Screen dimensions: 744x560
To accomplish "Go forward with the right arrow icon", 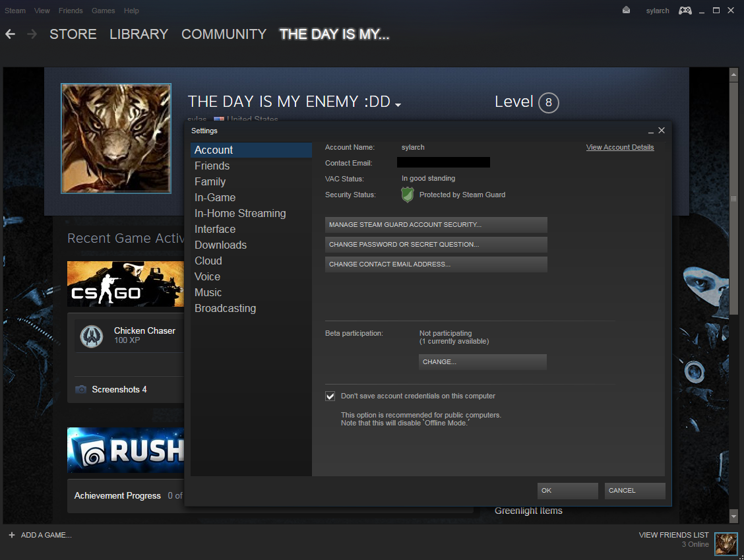I will click(x=32, y=34).
